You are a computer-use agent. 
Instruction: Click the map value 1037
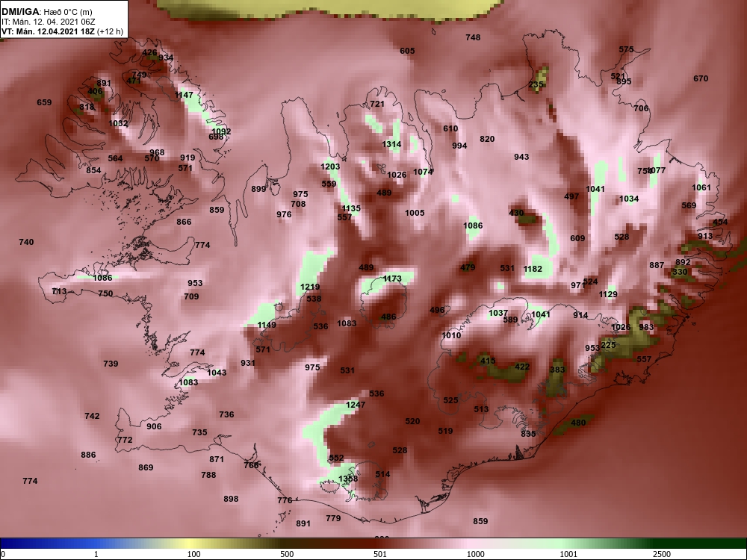pyautogui.click(x=498, y=313)
